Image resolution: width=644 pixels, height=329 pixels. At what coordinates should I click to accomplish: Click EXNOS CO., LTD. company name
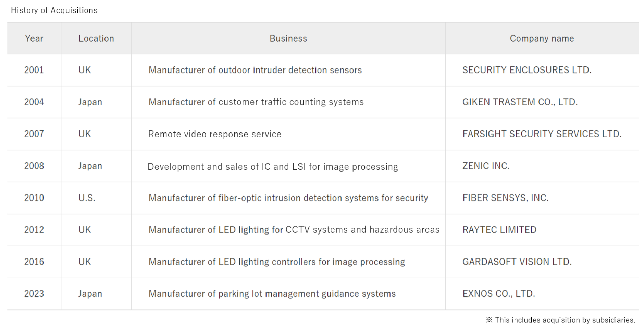tap(498, 294)
